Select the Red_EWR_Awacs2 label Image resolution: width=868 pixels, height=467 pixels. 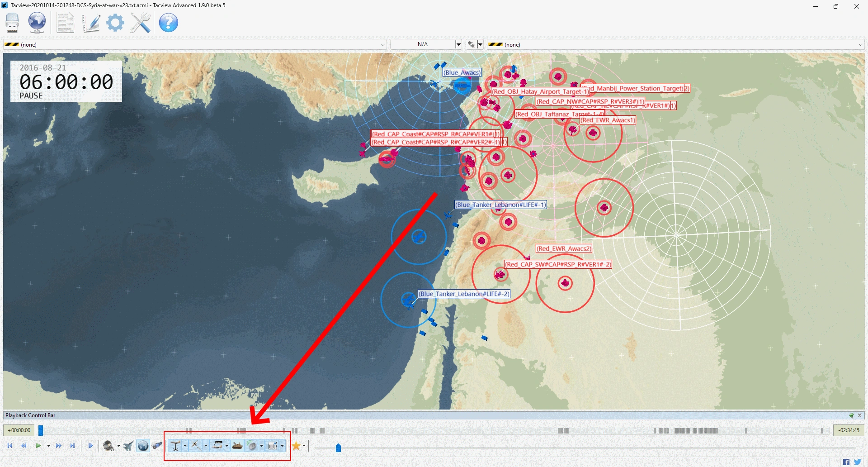[564, 248]
